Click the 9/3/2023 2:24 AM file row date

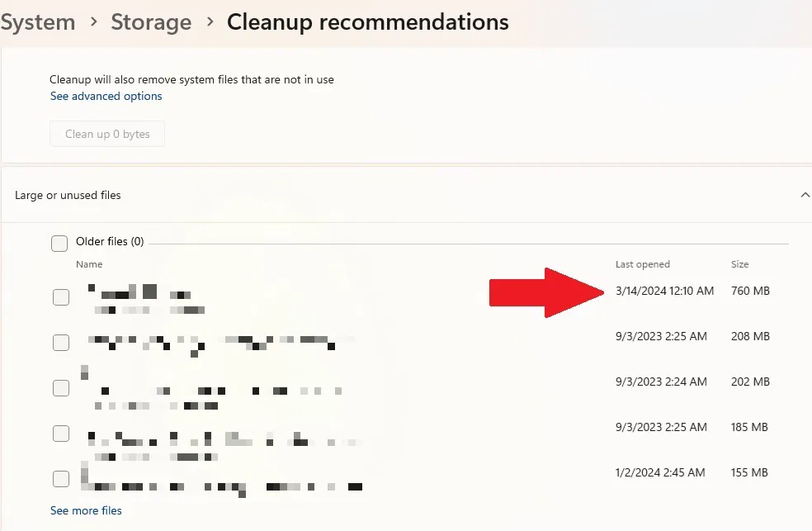(x=661, y=382)
